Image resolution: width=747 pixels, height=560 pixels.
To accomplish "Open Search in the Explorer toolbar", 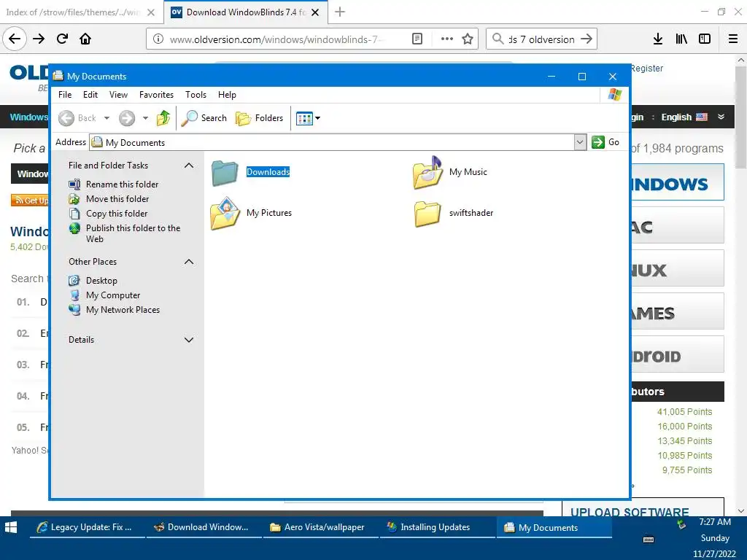I will [204, 118].
